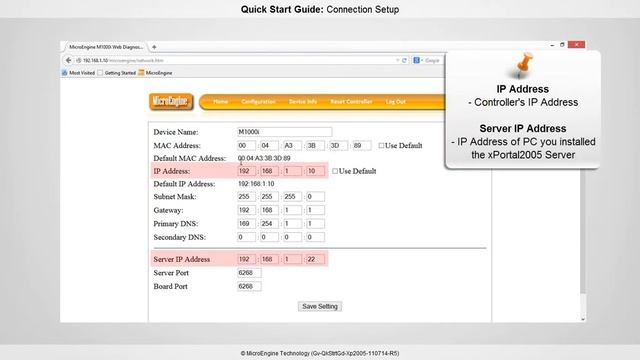Click the Server IP Address label

tap(182, 259)
